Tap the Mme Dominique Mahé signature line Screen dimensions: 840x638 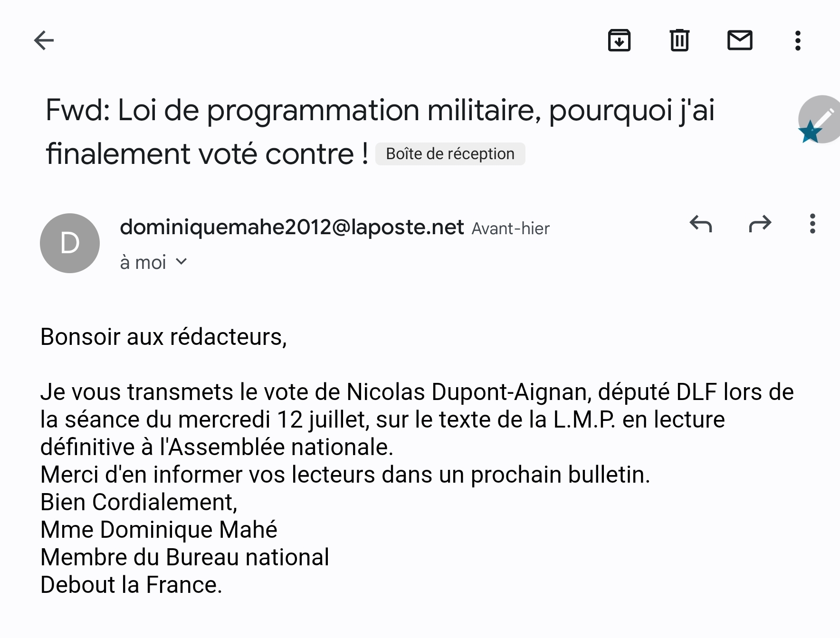click(x=159, y=530)
